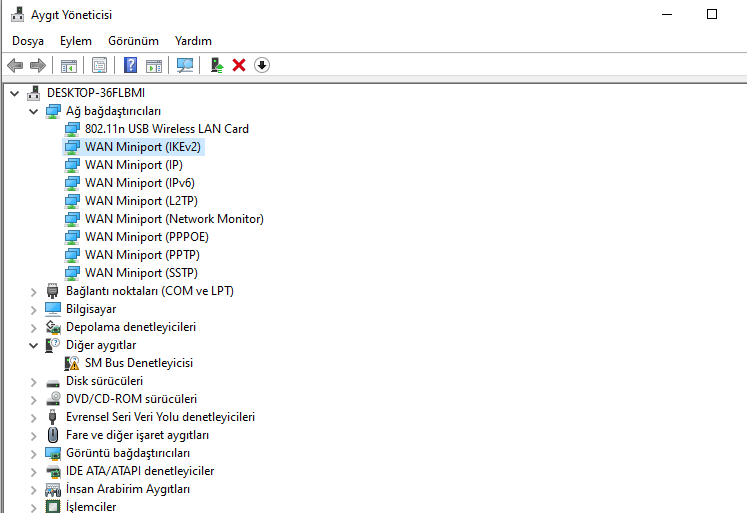Image resolution: width=747 pixels, height=513 pixels.
Task: Open Properties from the toolbar icon
Action: point(100,65)
